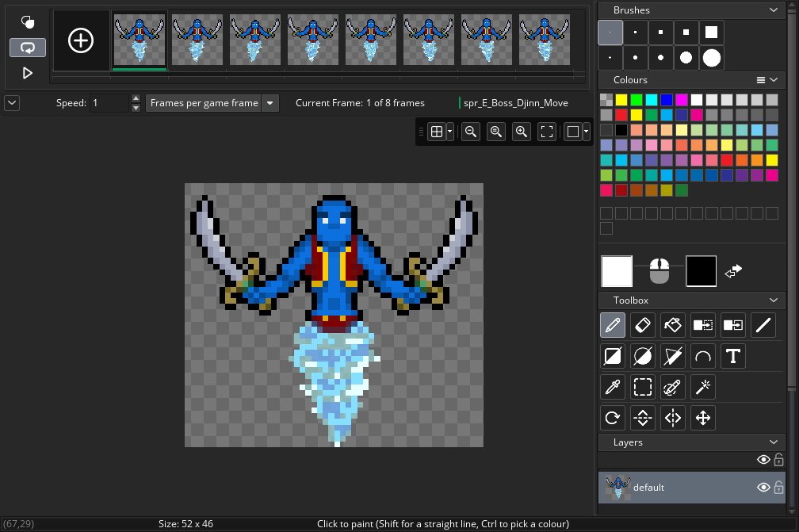Select the Magic Wand tool
The image size is (799, 532).
pos(702,387)
